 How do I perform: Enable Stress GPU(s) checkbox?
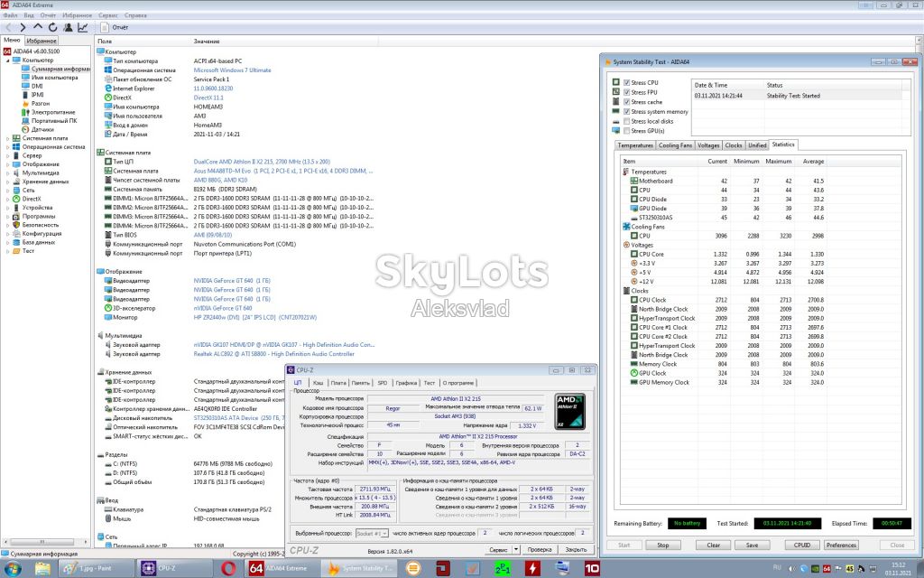[627, 131]
